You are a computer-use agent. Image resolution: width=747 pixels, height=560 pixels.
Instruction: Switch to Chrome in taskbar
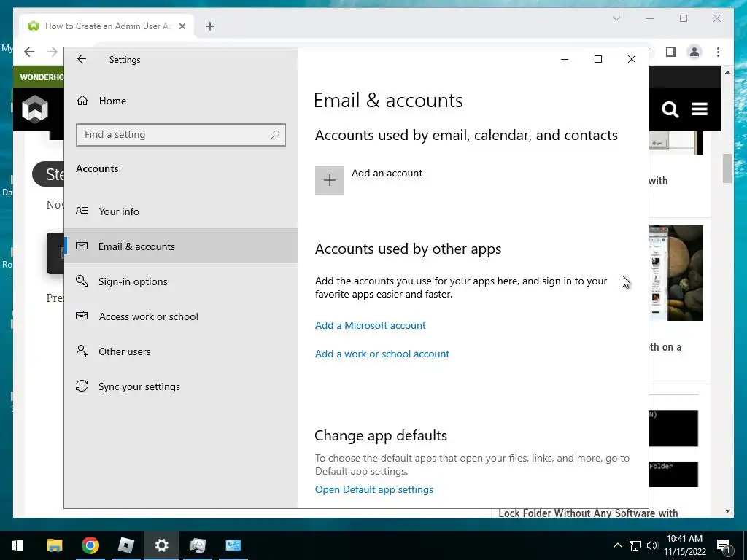(x=90, y=545)
